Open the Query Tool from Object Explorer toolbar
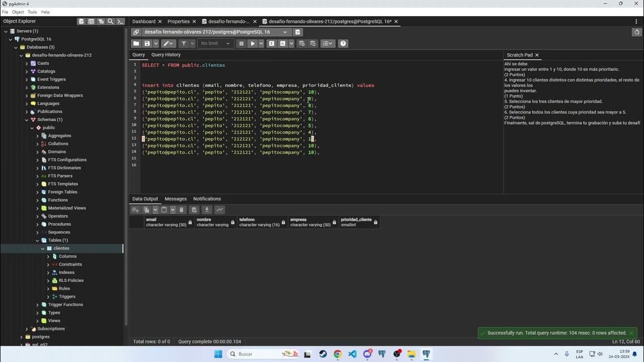The image size is (644, 362). click(82, 21)
